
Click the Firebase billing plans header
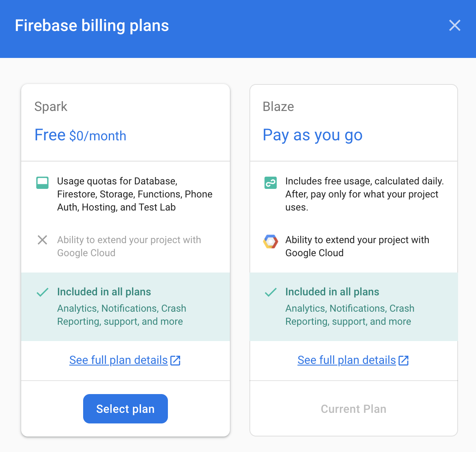click(x=92, y=25)
